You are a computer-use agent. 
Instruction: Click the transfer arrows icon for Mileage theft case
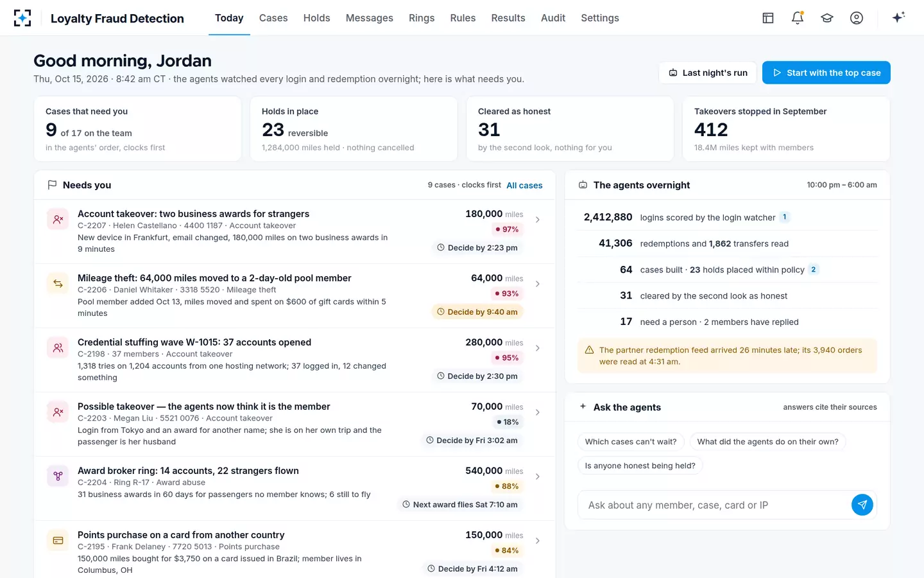click(58, 283)
